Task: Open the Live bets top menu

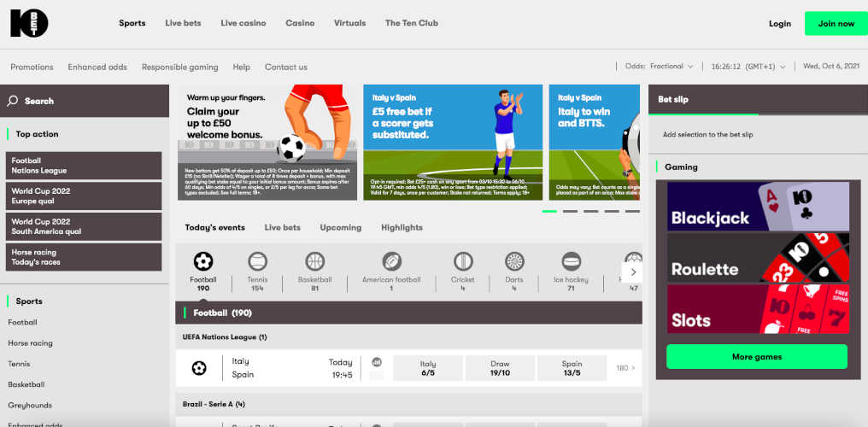Action: pyautogui.click(x=183, y=23)
